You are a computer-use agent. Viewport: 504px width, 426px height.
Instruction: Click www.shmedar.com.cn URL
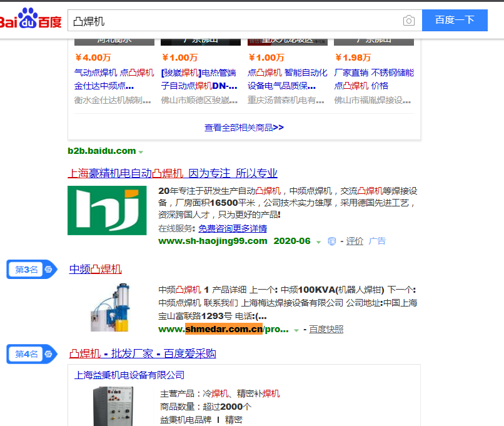[223, 329]
